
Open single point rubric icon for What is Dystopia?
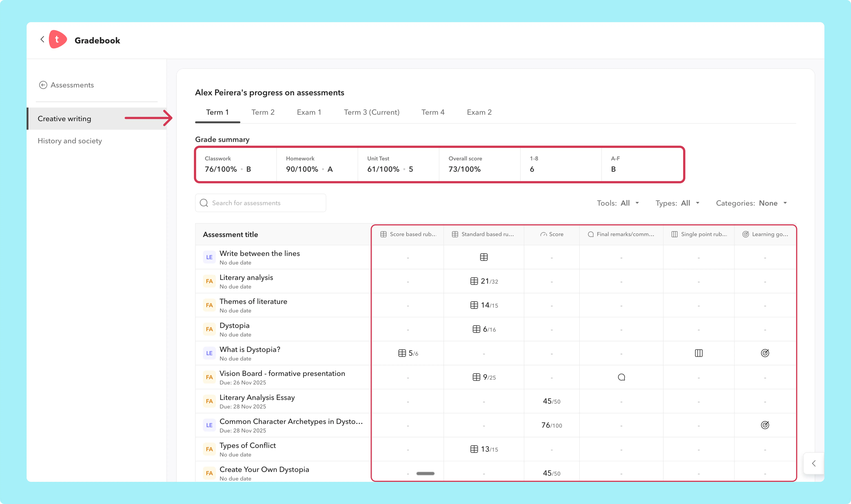pyautogui.click(x=699, y=353)
